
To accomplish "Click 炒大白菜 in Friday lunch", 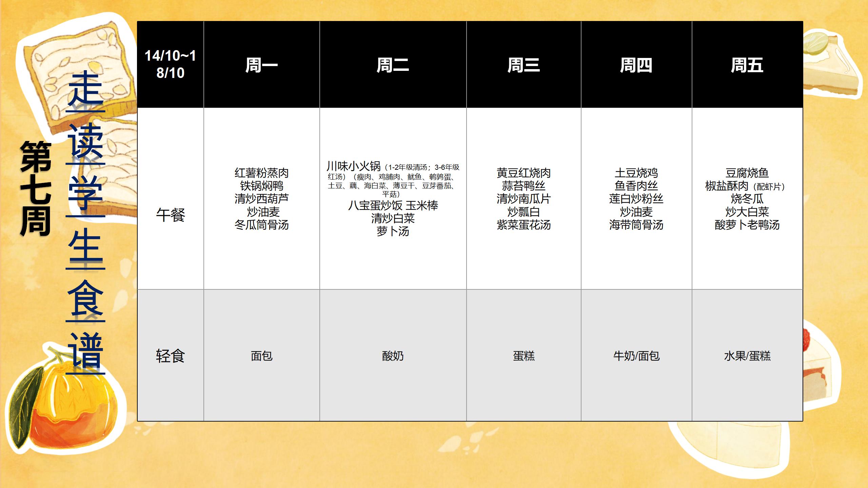I will click(x=747, y=212).
